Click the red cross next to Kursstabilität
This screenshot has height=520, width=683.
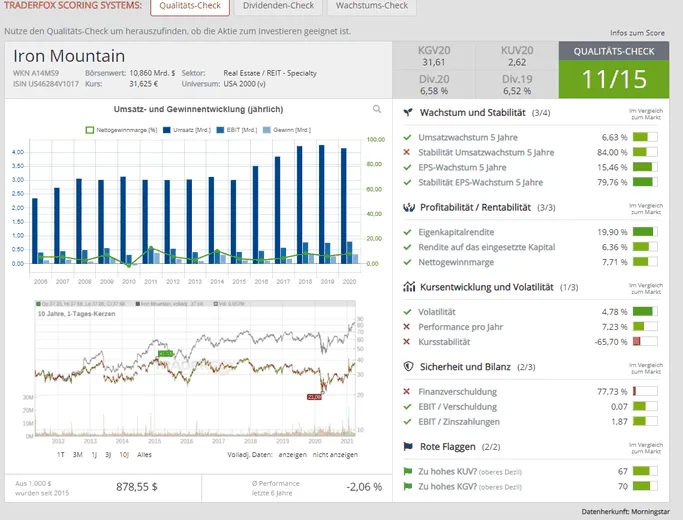(x=407, y=341)
